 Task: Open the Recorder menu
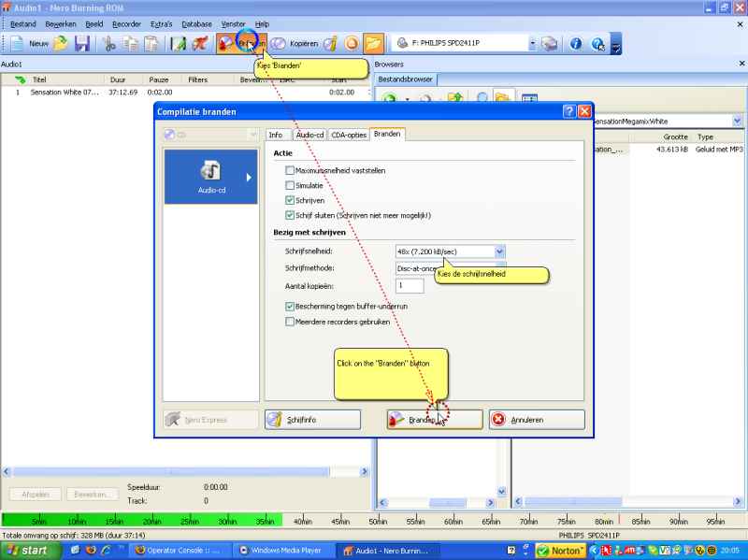point(126,24)
